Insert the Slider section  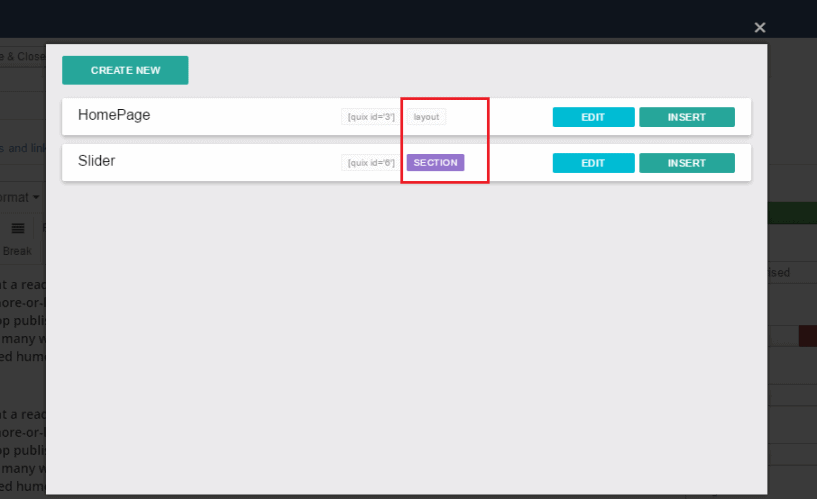click(x=686, y=163)
